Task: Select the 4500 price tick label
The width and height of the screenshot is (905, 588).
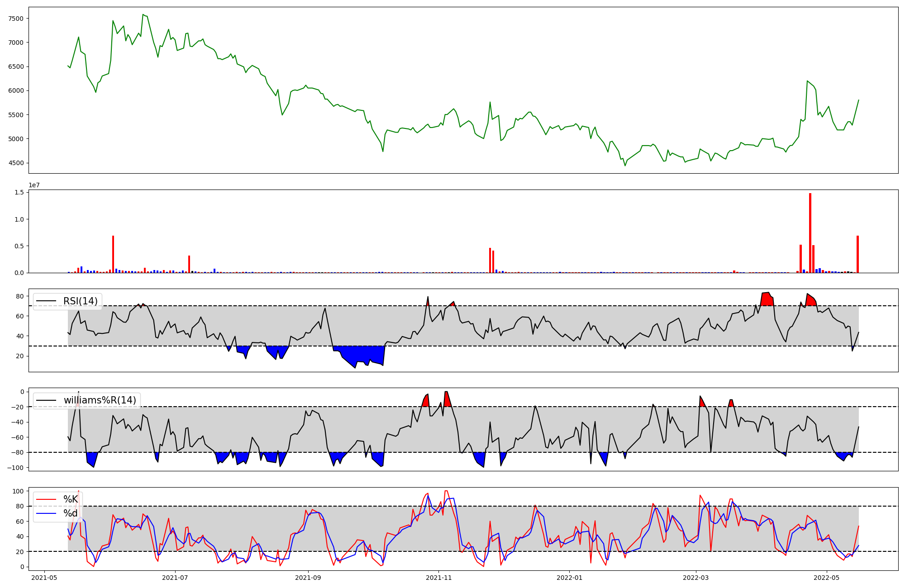Action: pyautogui.click(x=16, y=163)
